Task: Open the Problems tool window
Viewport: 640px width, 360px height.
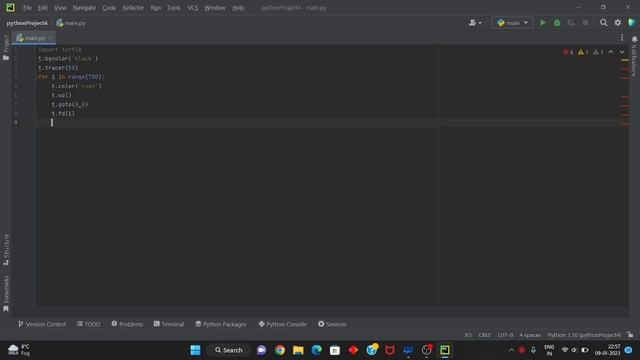Action: point(127,324)
